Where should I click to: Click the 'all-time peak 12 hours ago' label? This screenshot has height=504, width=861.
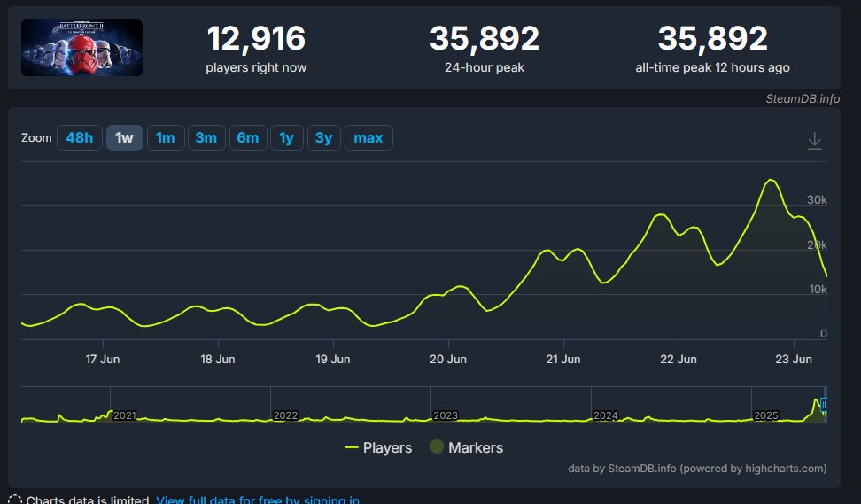click(x=712, y=67)
